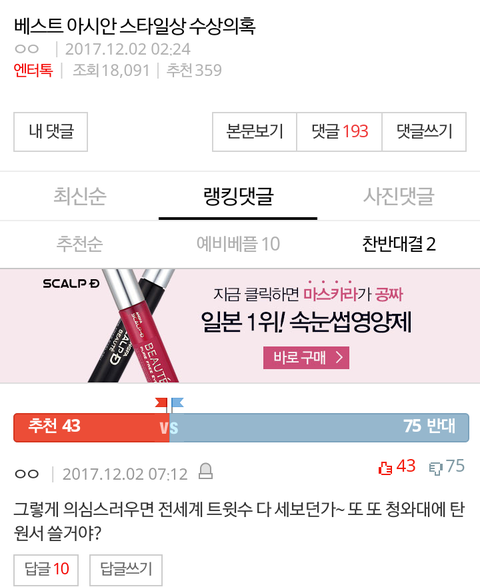
Task: Click the thumbs-down icon showing 75
Action: 435,468
